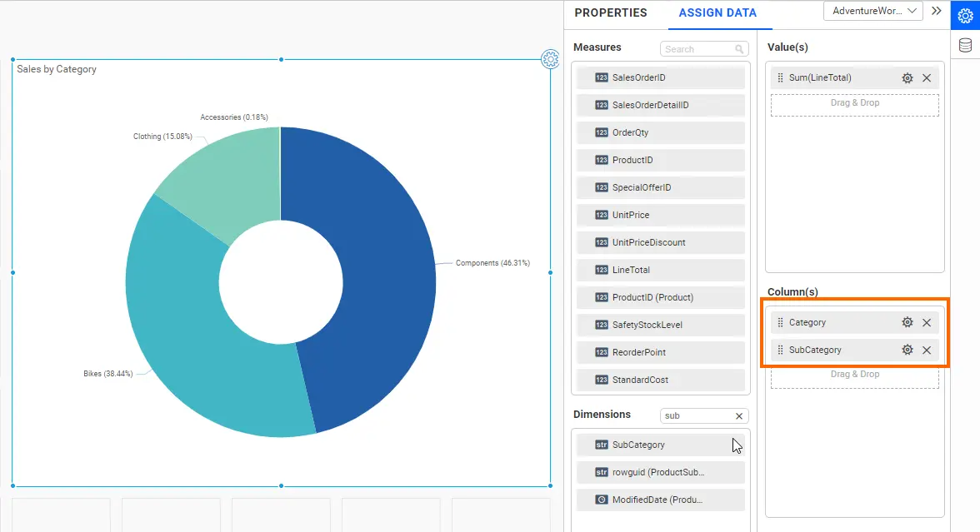Select the SubCategory dimension item
This screenshot has width=980, height=532.
pyautogui.click(x=660, y=445)
